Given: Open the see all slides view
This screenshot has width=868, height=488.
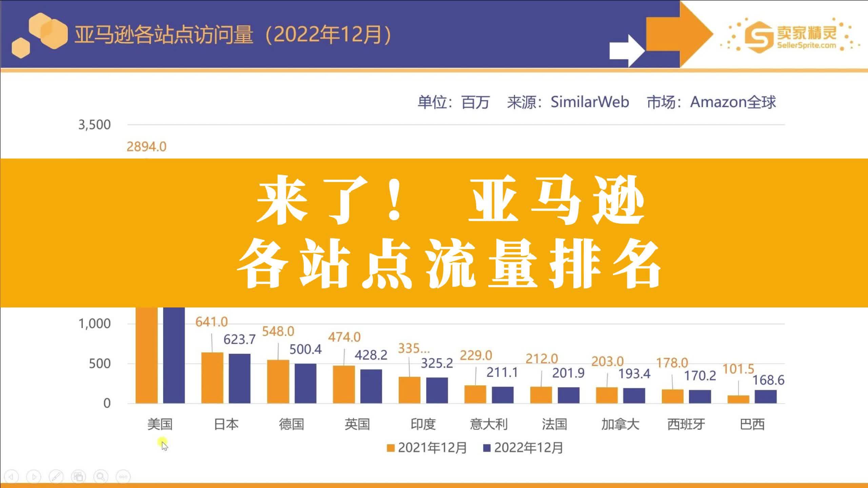Looking at the screenshot, I should tap(78, 477).
